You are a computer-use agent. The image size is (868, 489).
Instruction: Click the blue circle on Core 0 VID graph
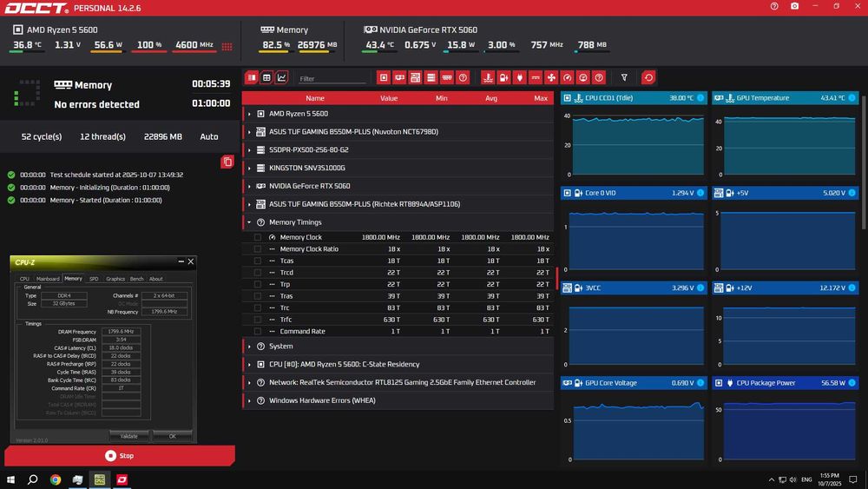click(x=700, y=193)
